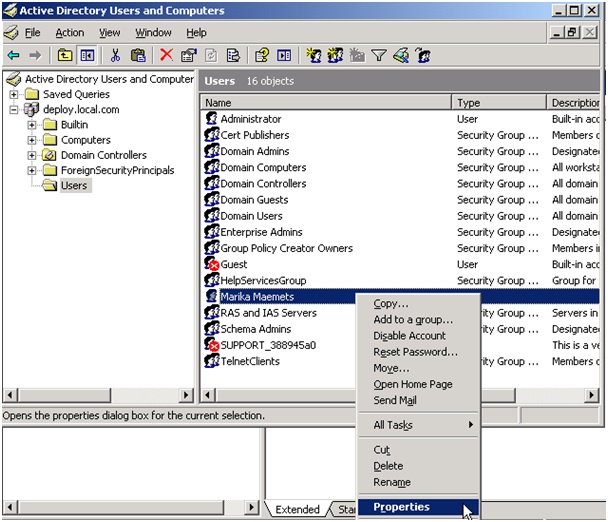This screenshot has width=608, height=522.
Task: Click the Show/Hide Action Pane toolbar icon
Action: coord(284,55)
